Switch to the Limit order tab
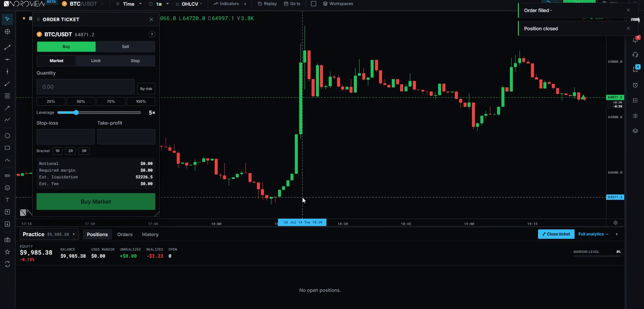This screenshot has height=309, width=644. (x=96, y=61)
